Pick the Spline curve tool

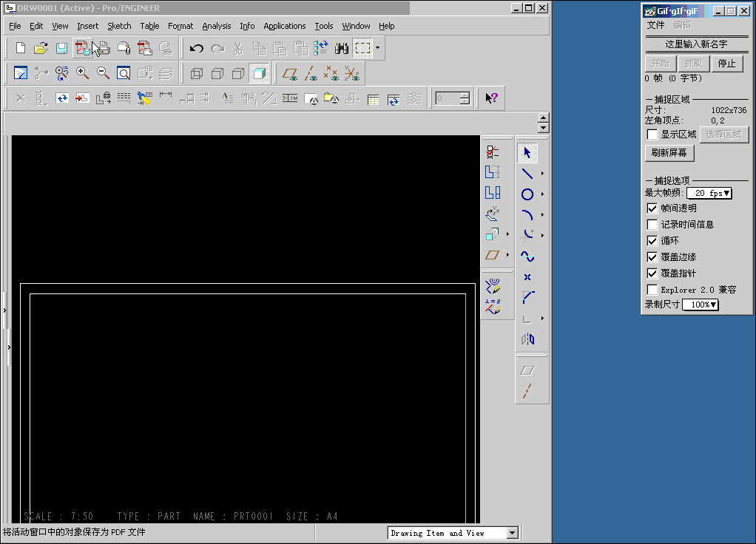point(527,256)
